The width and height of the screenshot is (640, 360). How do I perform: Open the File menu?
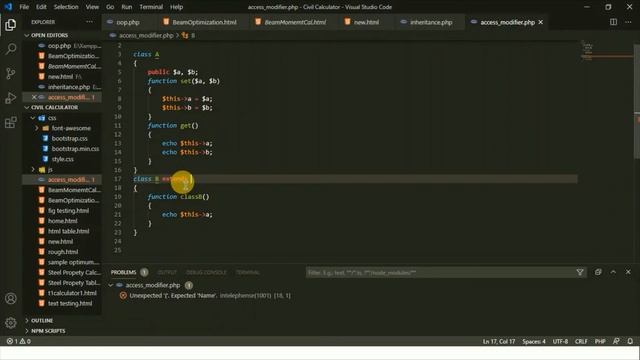24,7
